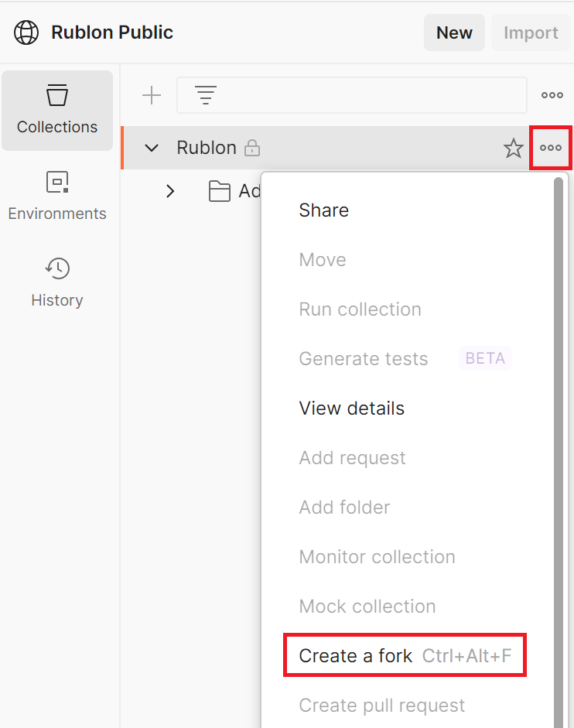Open the Environments sidebar tab

tap(57, 197)
